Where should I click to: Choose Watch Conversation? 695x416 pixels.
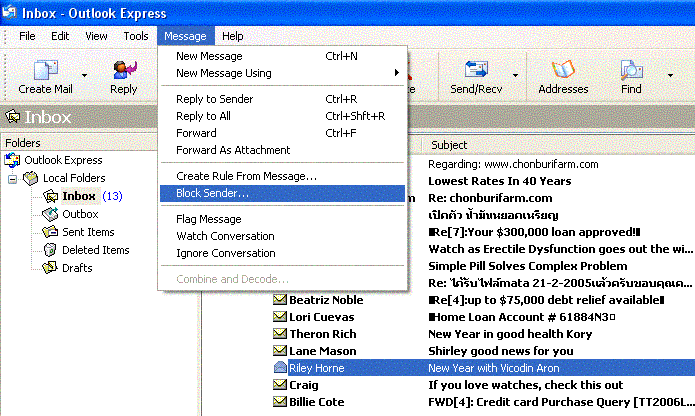[282, 236]
